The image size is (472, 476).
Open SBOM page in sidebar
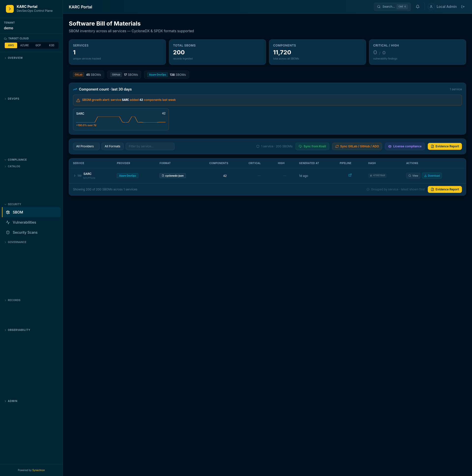31,212
